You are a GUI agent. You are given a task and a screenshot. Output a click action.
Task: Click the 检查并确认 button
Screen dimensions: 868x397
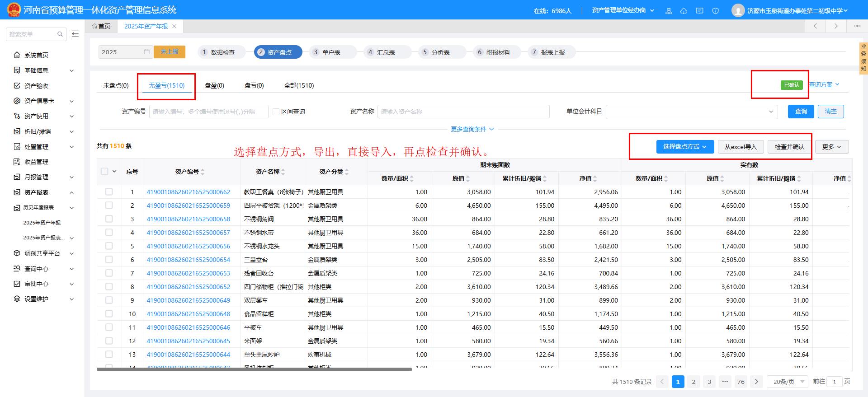789,147
